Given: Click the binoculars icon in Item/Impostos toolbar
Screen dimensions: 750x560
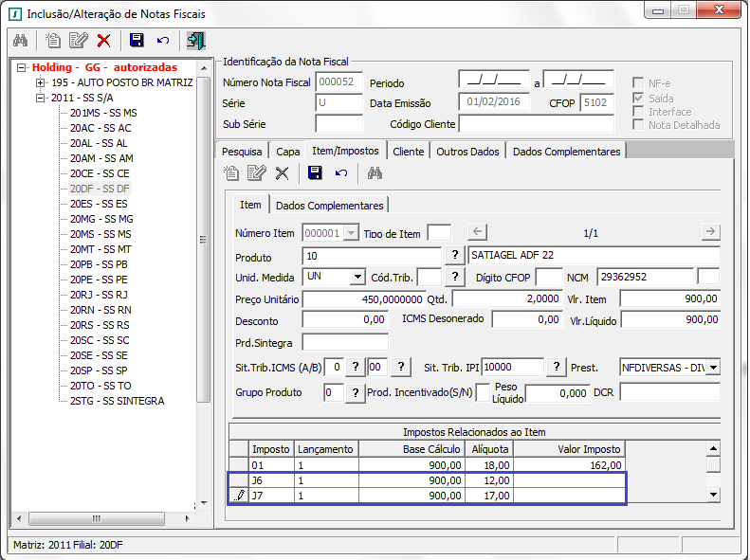Looking at the screenshot, I should click(x=375, y=172).
